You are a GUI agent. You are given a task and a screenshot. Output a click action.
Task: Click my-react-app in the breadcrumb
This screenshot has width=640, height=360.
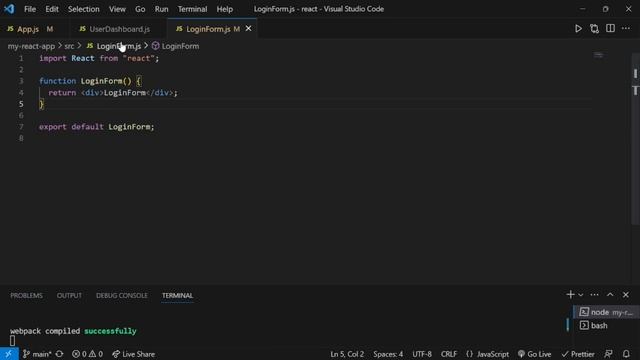[x=31, y=46]
